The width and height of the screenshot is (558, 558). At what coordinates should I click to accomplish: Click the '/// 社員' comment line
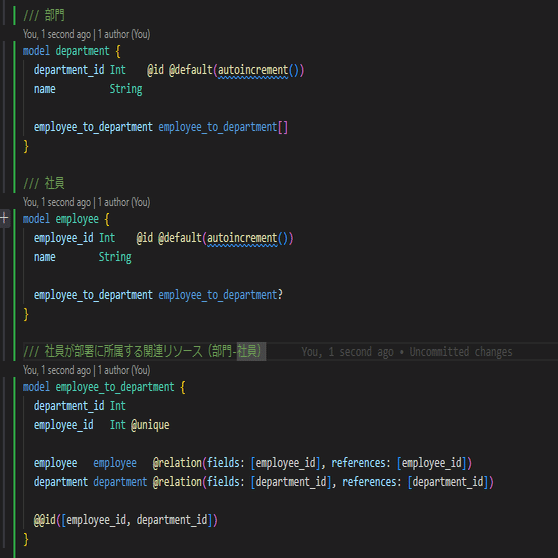point(44,183)
